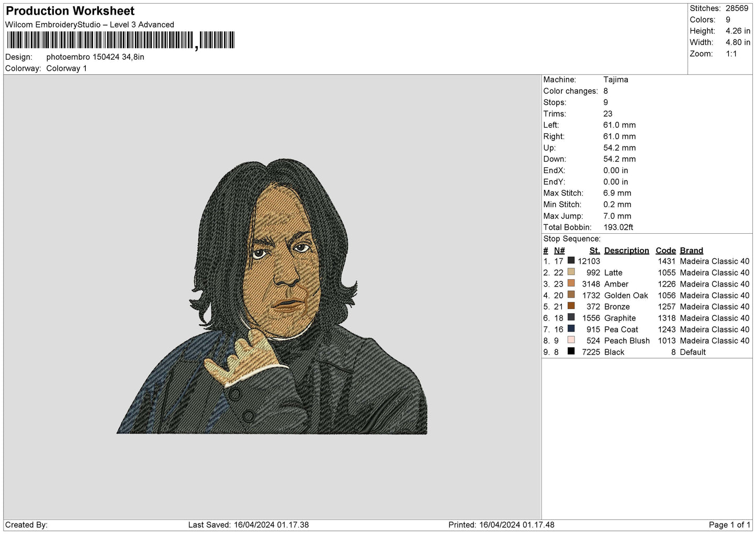
Task: Click the Graphite color swatch
Action: pos(571,317)
